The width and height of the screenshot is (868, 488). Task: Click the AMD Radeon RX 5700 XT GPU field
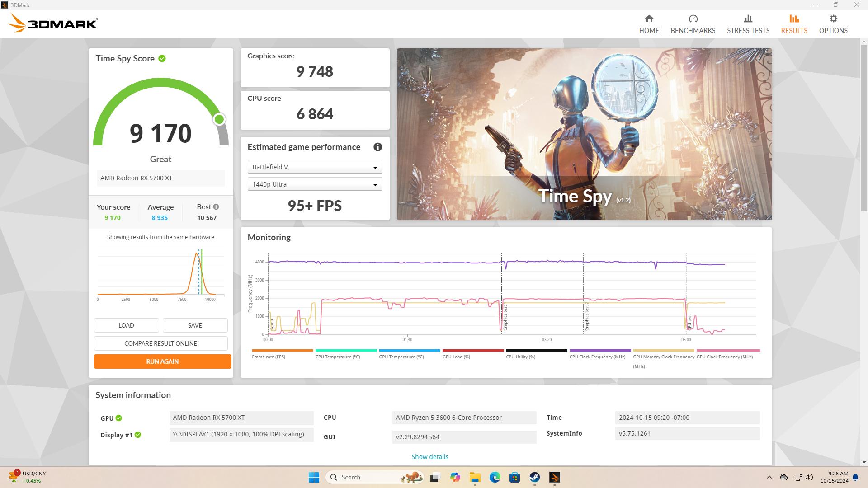click(x=241, y=418)
